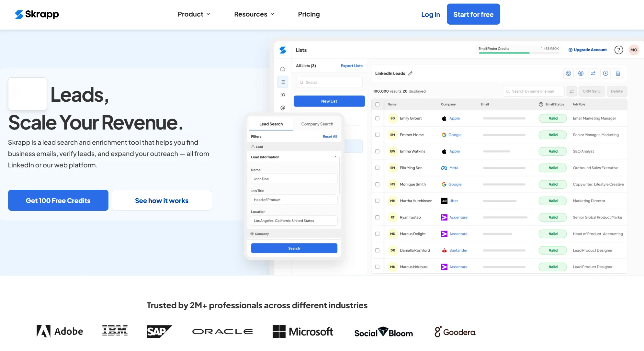Select Ryan Tuotso's row checkbox

(x=377, y=217)
